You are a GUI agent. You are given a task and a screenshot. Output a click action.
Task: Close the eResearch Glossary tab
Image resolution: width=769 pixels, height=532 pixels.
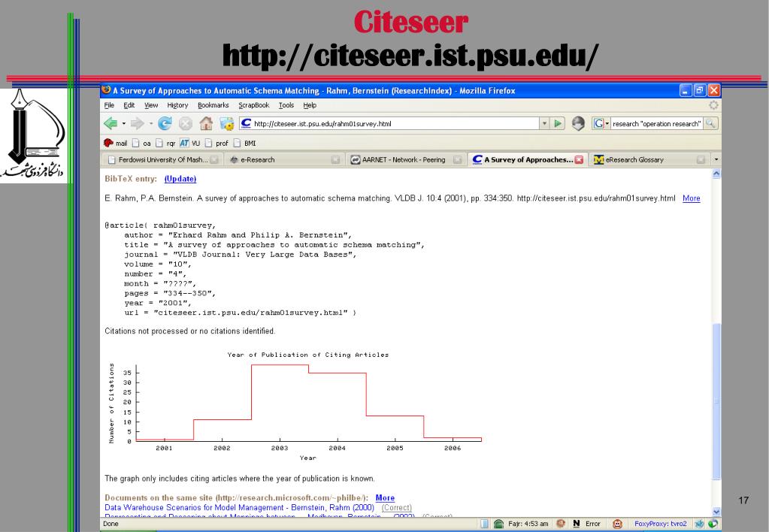pos(701,159)
